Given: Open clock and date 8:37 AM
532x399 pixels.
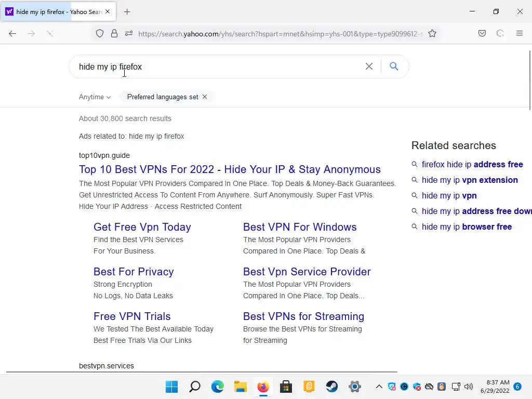Looking at the screenshot, I should pos(495,387).
